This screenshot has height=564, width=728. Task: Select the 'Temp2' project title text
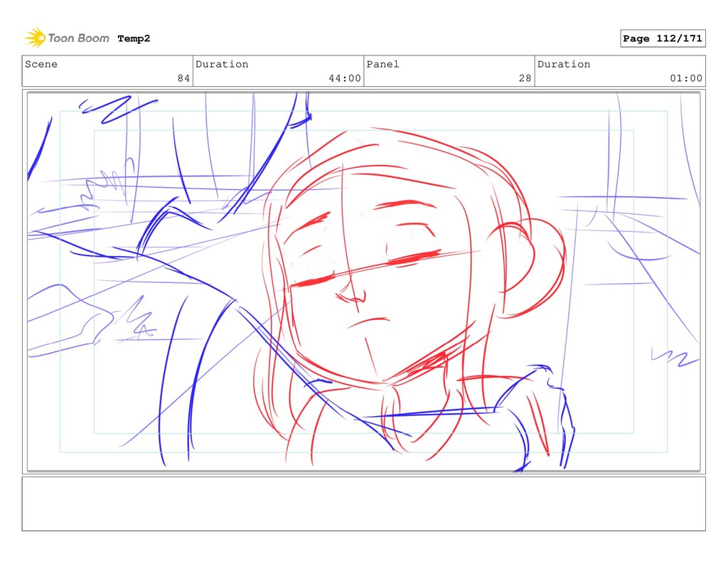[x=134, y=38]
